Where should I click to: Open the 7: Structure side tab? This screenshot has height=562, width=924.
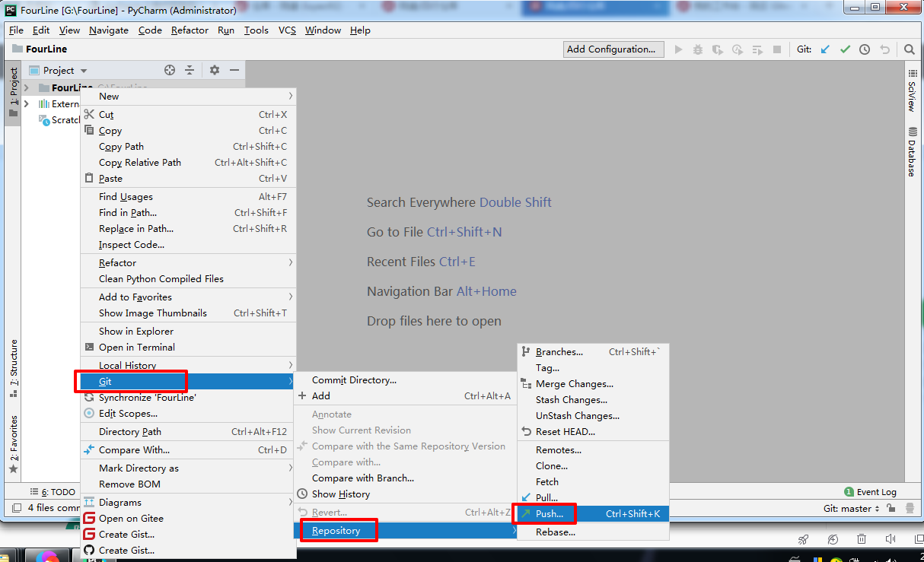coord(14,369)
